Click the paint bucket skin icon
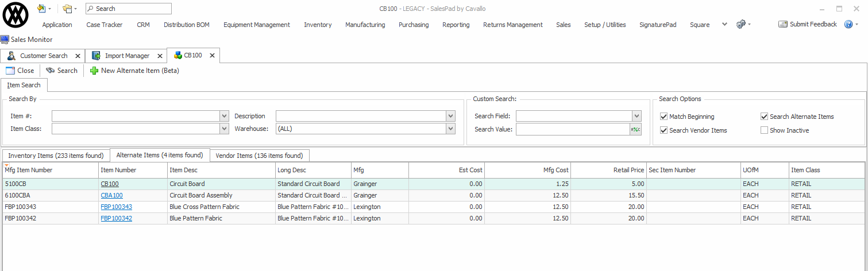Screen dimensions: 868x271 click(x=41, y=9)
